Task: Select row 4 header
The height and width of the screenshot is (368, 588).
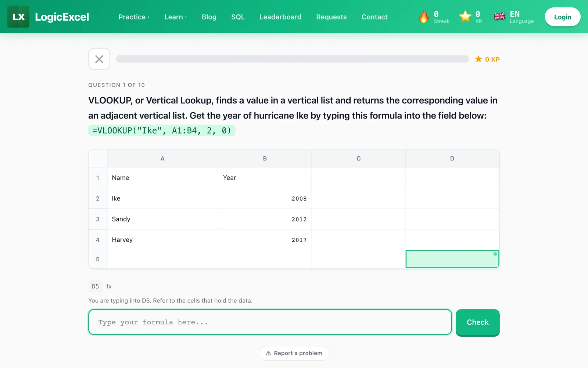Action: point(98,240)
